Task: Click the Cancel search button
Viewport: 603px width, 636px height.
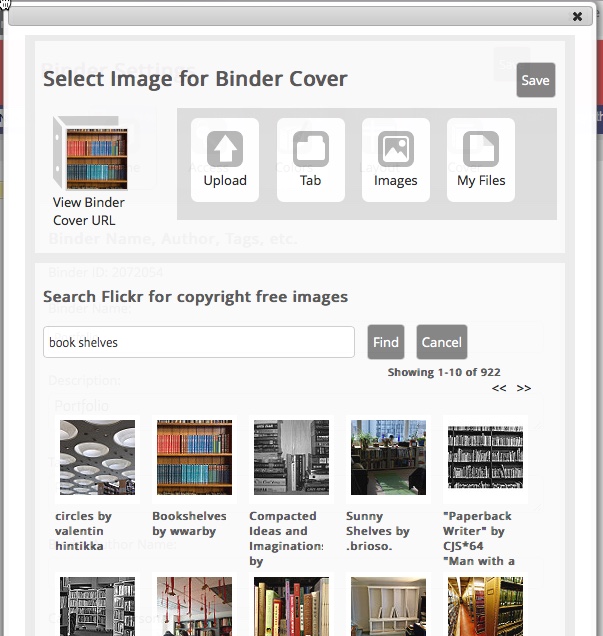Action: click(x=442, y=342)
